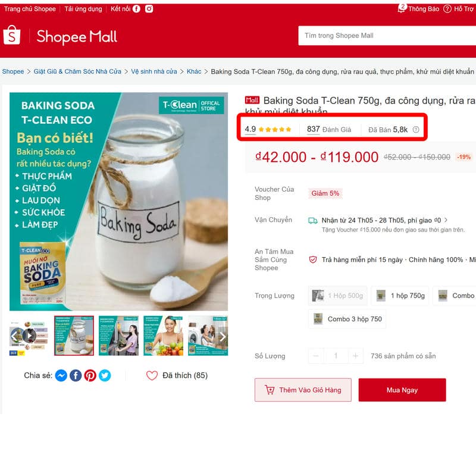
Task: Click the Mua Ngay button
Action: point(402,390)
